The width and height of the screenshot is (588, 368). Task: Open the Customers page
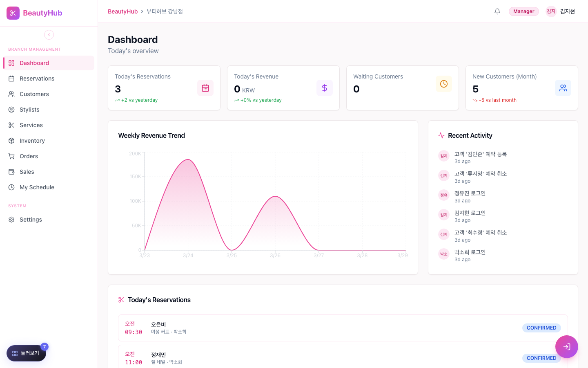[49, 94]
